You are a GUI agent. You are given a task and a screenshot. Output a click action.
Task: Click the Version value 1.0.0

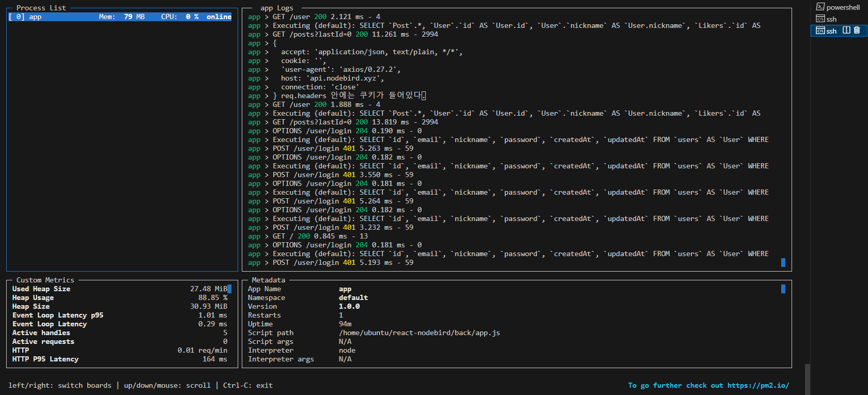[x=349, y=307]
